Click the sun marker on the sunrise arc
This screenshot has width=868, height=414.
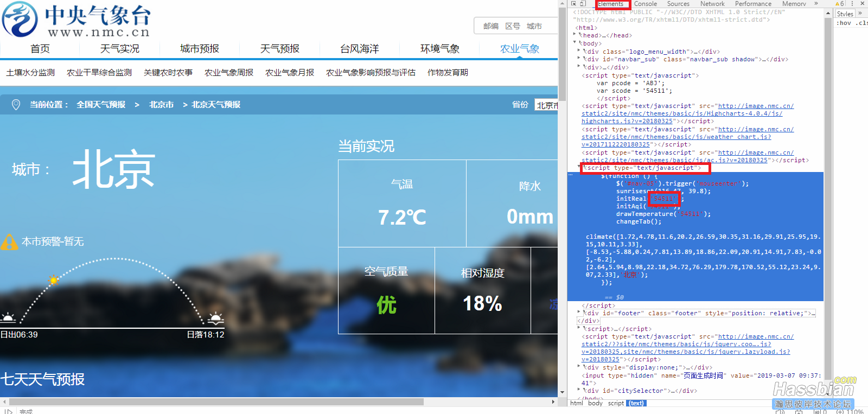coord(53,280)
